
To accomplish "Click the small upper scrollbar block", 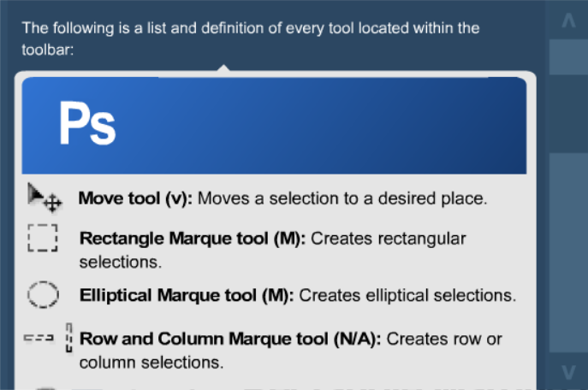I will [x=567, y=57].
